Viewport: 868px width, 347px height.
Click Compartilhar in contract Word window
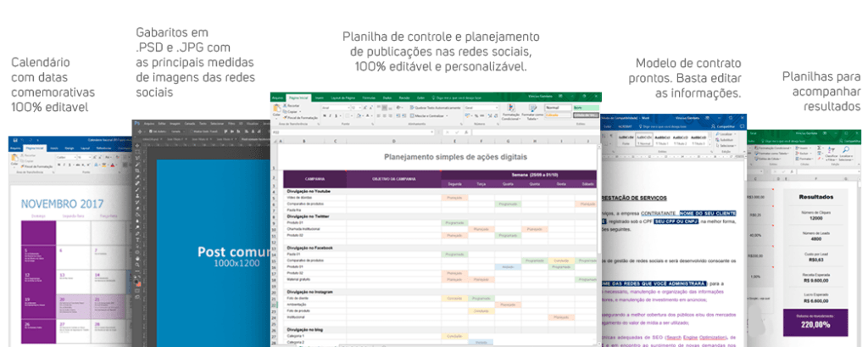(723, 126)
